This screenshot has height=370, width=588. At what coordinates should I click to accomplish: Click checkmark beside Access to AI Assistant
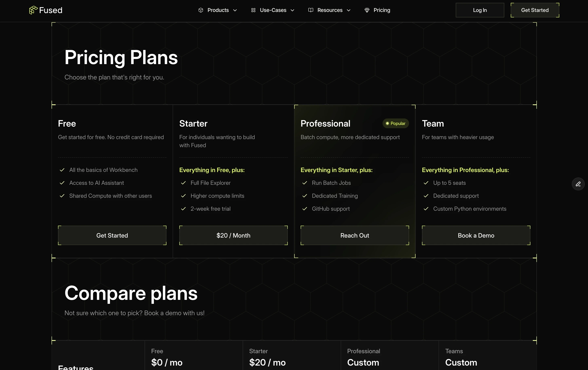click(x=62, y=183)
